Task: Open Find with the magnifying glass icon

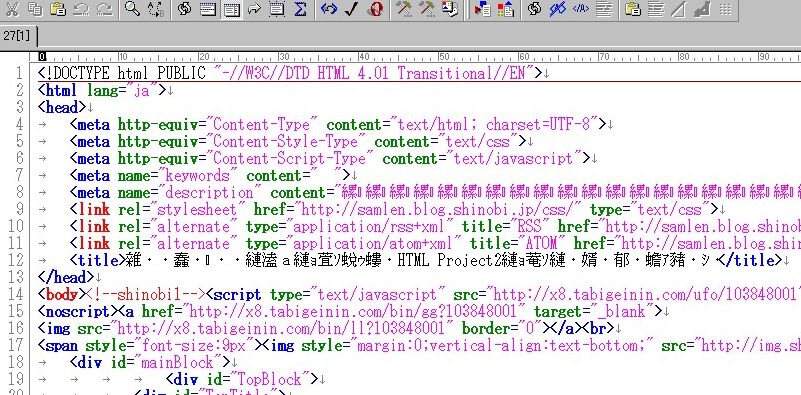Action: (x=132, y=9)
